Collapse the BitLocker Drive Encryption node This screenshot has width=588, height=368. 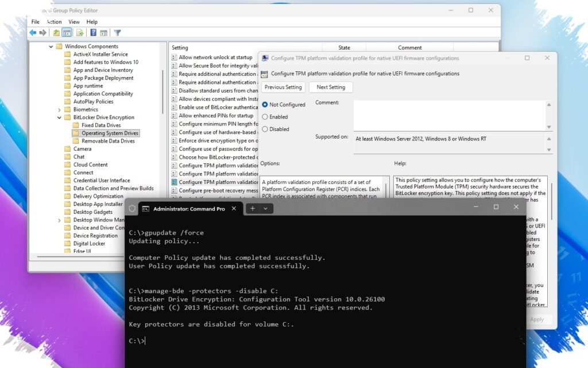pos(59,117)
